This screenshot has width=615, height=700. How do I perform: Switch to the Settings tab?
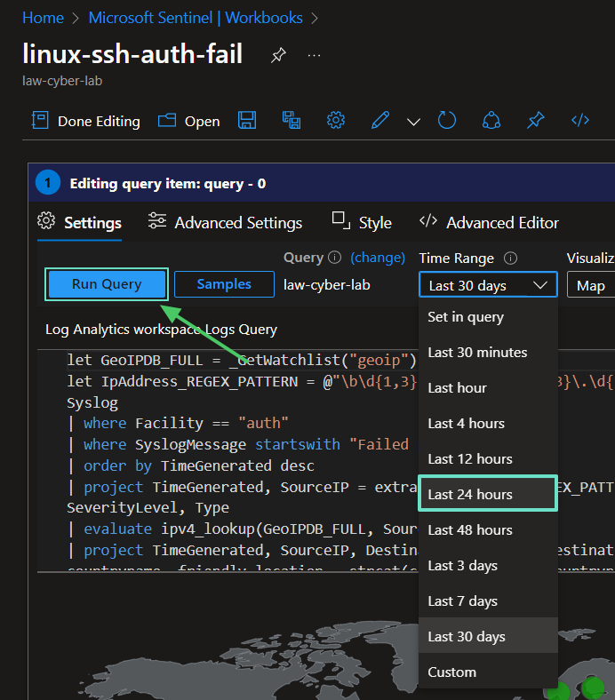(x=79, y=222)
